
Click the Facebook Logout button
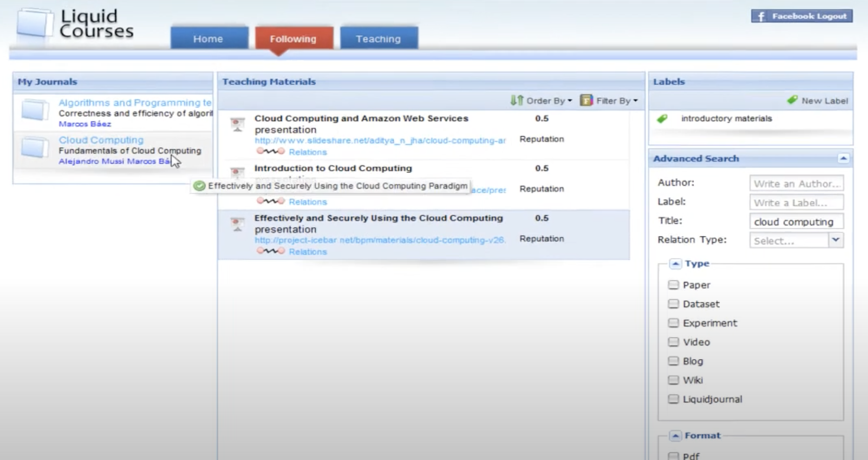point(802,16)
